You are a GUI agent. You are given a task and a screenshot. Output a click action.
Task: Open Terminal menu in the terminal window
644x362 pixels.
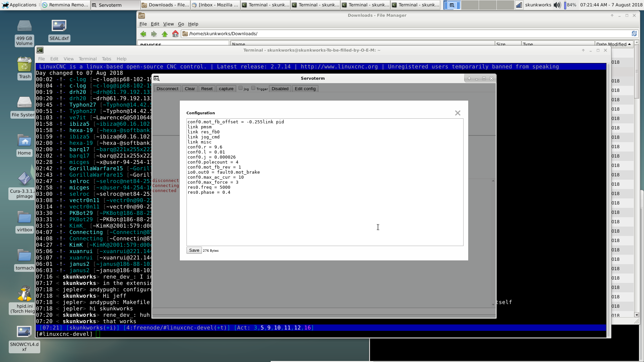(x=88, y=59)
